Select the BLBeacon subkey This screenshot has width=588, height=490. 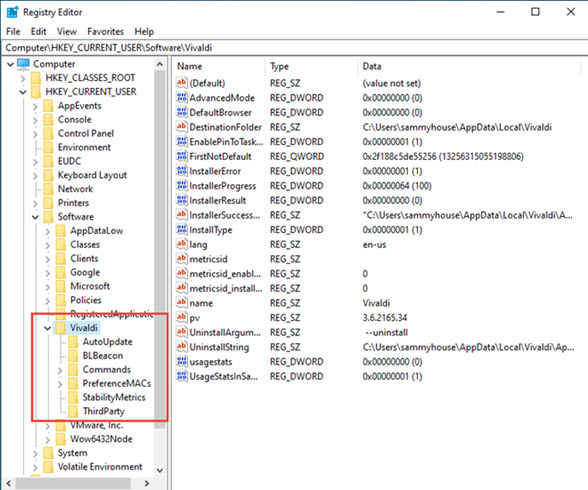[103, 355]
